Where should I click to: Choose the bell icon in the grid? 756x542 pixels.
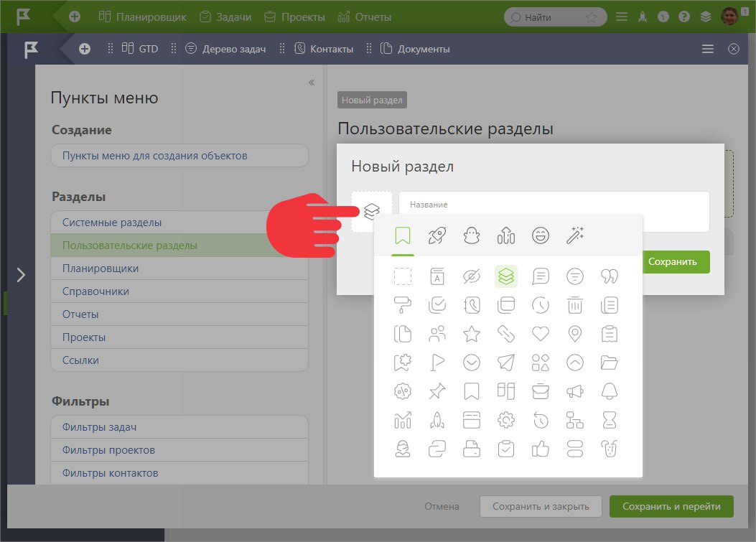point(610,391)
